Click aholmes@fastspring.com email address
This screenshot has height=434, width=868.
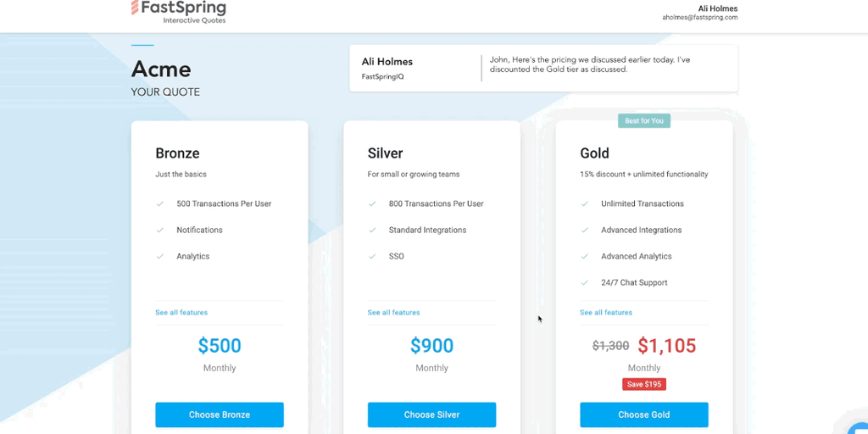(x=699, y=17)
